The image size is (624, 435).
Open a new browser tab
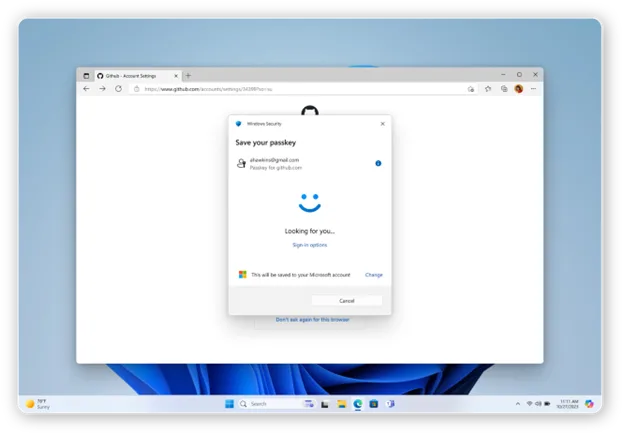[188, 75]
